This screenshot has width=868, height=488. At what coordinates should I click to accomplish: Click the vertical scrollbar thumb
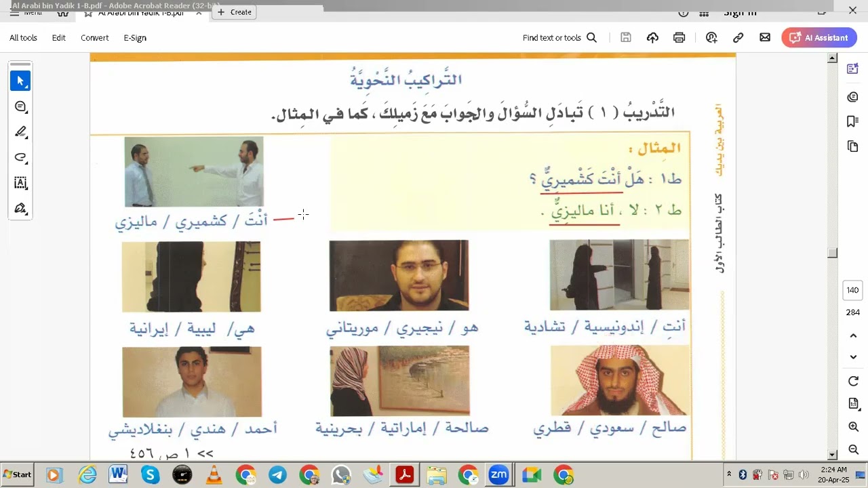click(833, 253)
